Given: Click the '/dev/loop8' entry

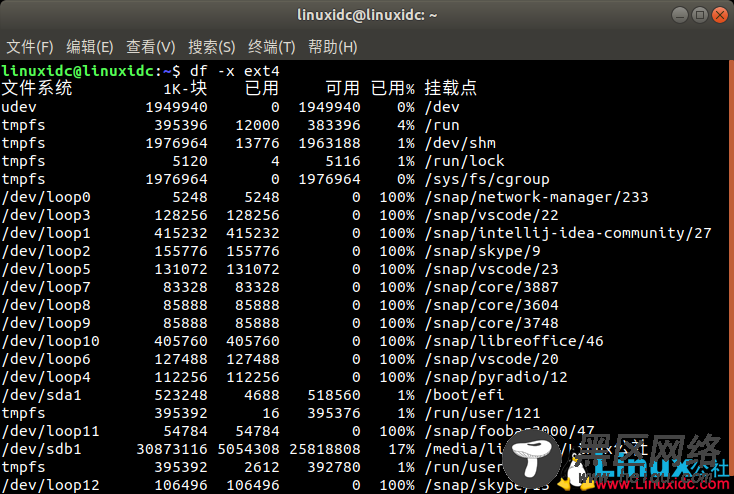Looking at the screenshot, I should click(x=46, y=305).
